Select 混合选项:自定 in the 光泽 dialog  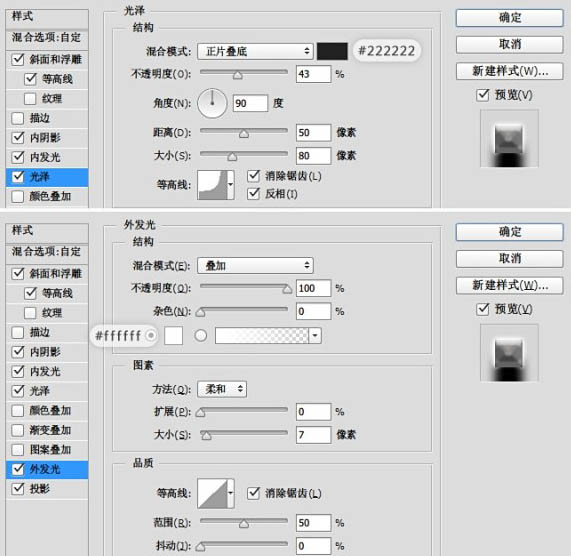coord(47,38)
